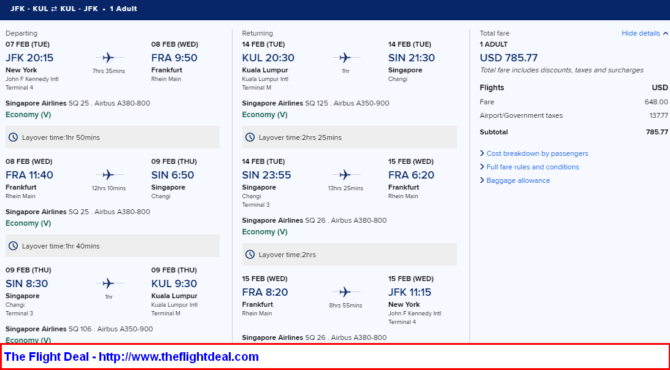This screenshot has height=370, width=670.
Task: Click the airplane icon for SIN to FRA returning flight
Action: point(345,175)
